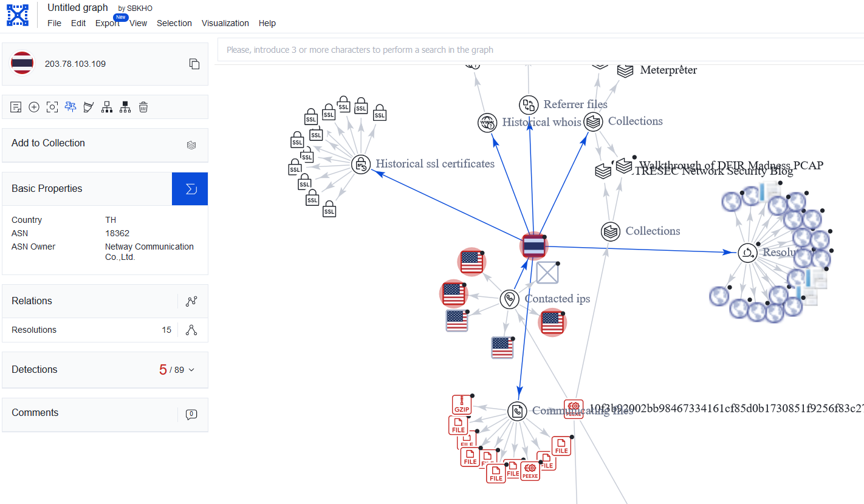Select the Referrer files graph node
This screenshot has width=864, height=504.
pyautogui.click(x=529, y=105)
